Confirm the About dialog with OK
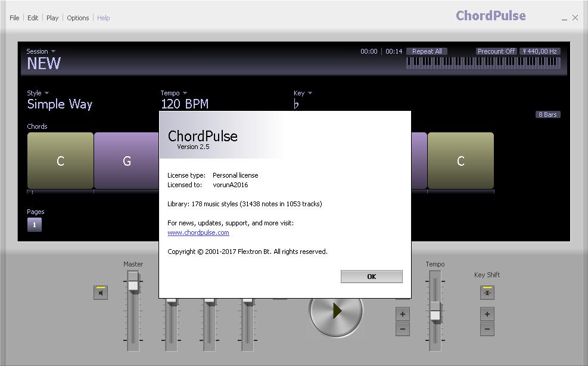588x366 pixels. (x=371, y=277)
